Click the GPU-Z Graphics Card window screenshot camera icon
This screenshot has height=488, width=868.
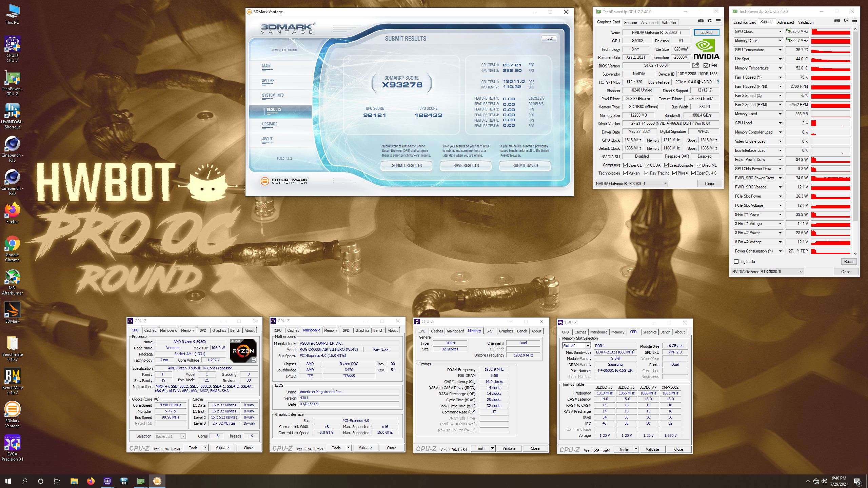pyautogui.click(x=701, y=21)
